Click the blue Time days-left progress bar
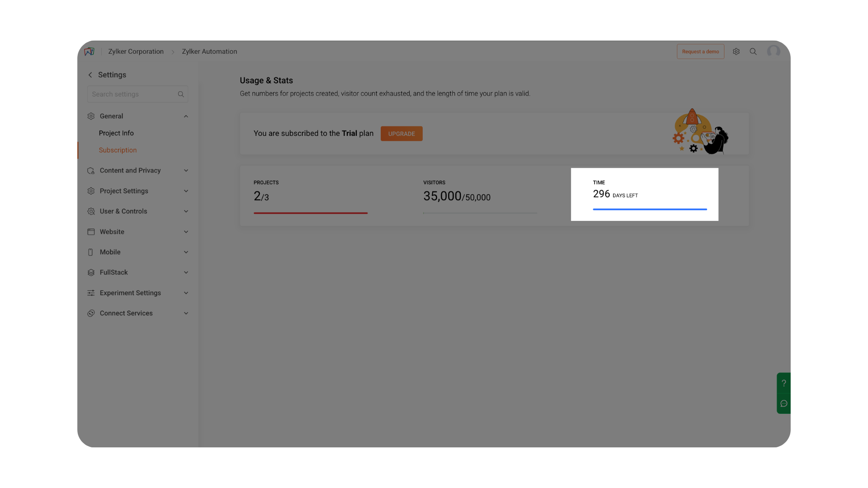The width and height of the screenshot is (868, 488). click(x=650, y=209)
